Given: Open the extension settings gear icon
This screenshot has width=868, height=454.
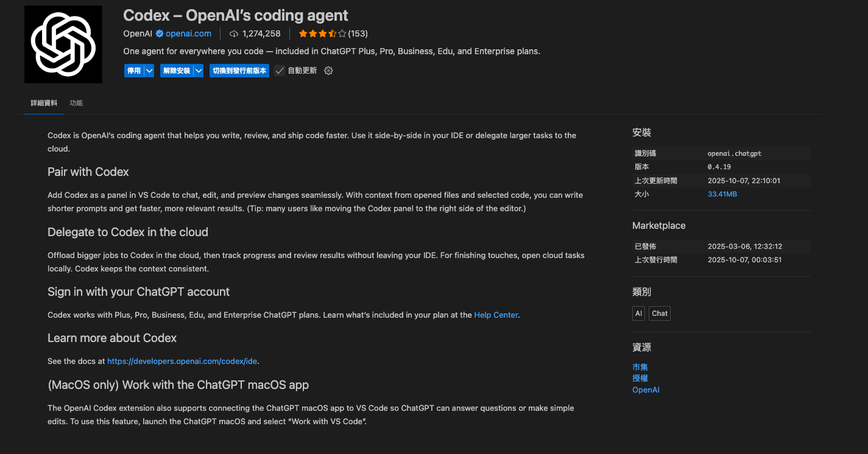Looking at the screenshot, I should click(x=328, y=71).
